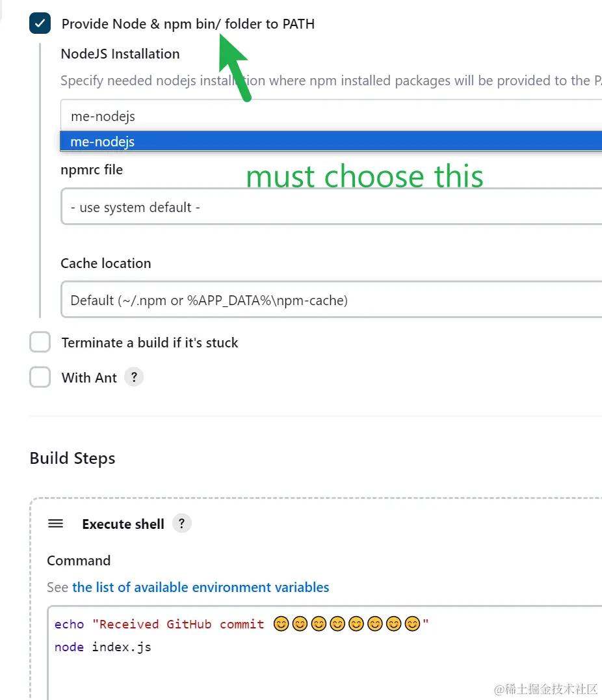Image resolution: width=602 pixels, height=700 pixels.
Task: Open the With Ant help question mark
Action: 133,377
